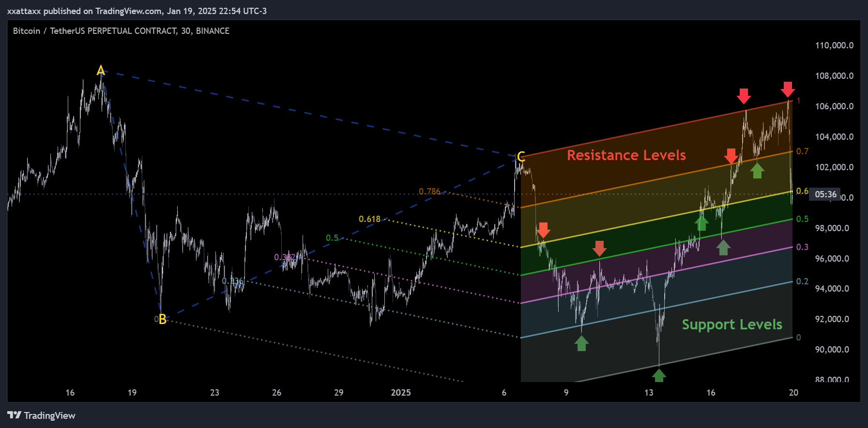Screen dimensions: 868x428
Task: Click the 2025 label on time axis
Action: (x=401, y=393)
